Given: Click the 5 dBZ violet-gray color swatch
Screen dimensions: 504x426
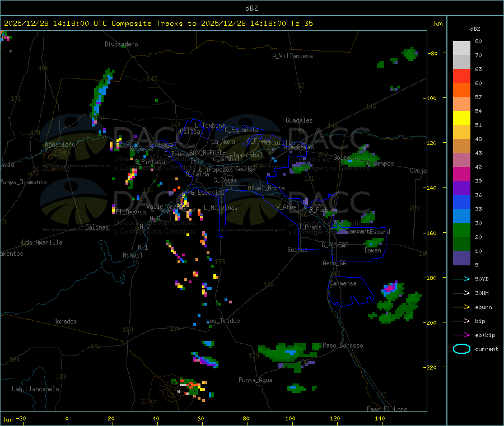Looking at the screenshot, I should 461,258.
